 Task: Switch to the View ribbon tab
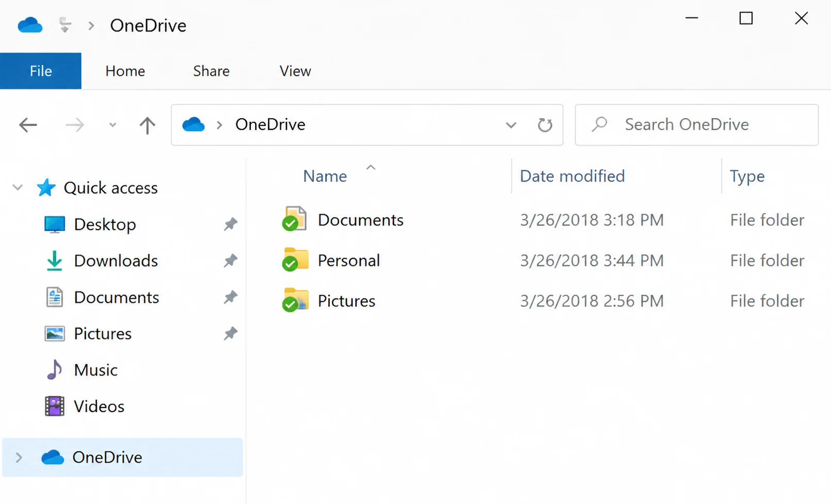coord(295,71)
